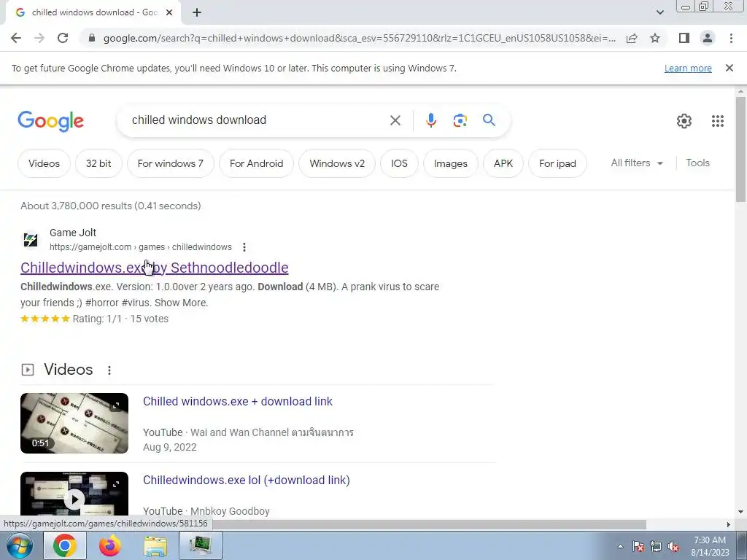The image size is (747, 560).
Task: Select the 32 bit filter chip
Action: (x=98, y=163)
